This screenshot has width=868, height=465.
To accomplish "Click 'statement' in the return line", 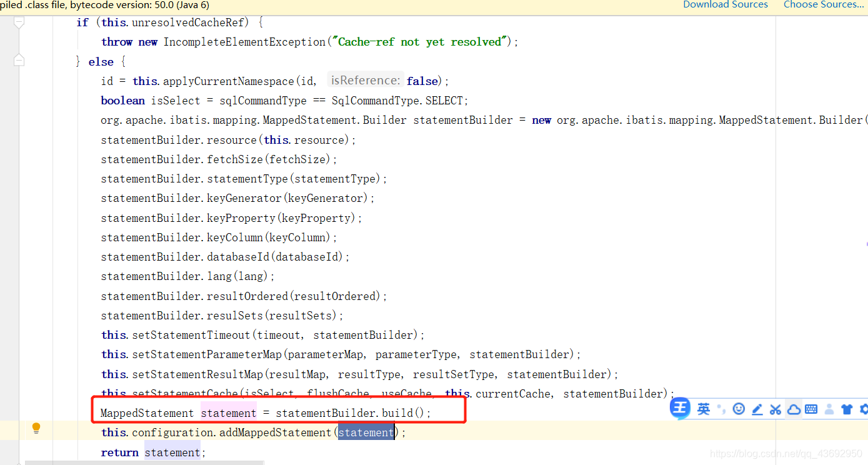I will pyautogui.click(x=172, y=452).
